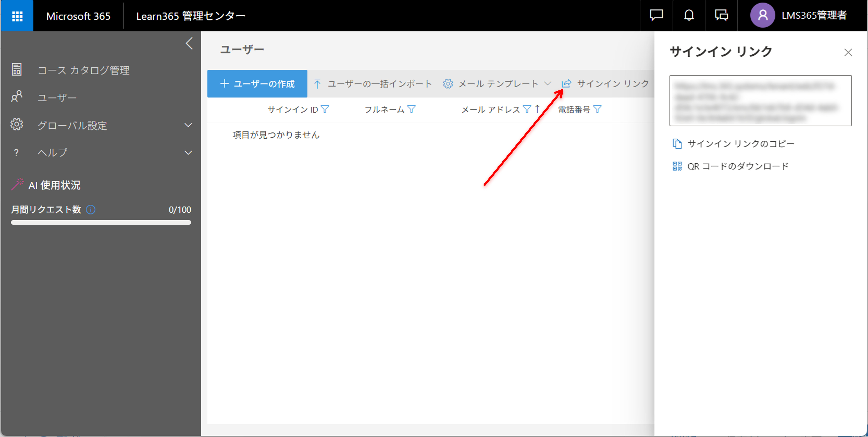Click the サインイン リンク panel title
This screenshot has width=868, height=437.
(720, 52)
